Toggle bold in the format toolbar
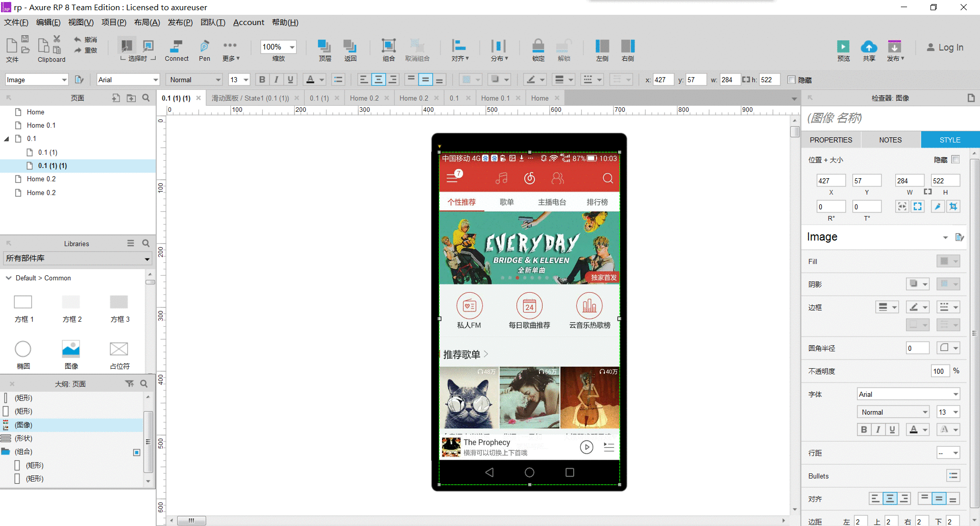 pyautogui.click(x=262, y=80)
